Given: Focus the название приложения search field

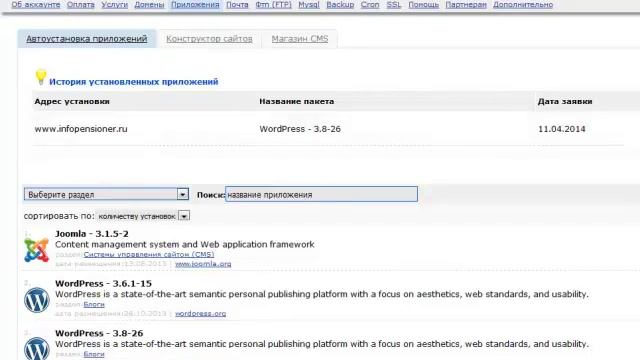Looking at the screenshot, I should [x=321, y=194].
